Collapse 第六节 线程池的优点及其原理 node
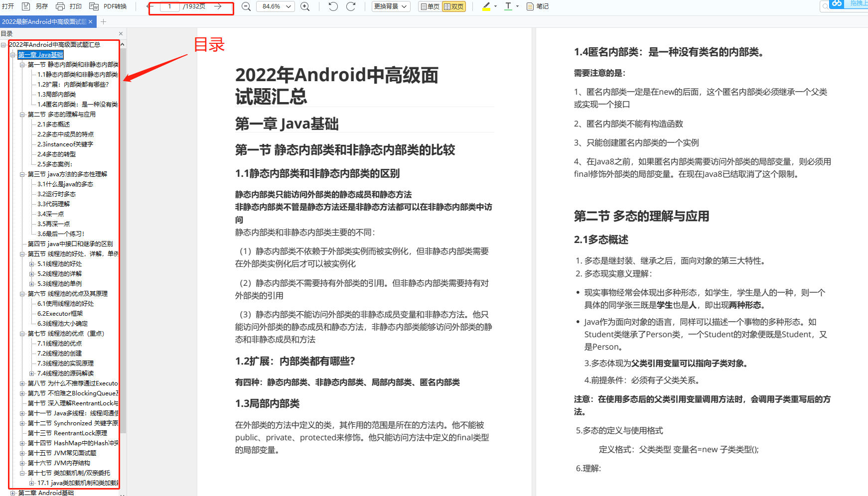The image size is (868, 496). coord(22,294)
